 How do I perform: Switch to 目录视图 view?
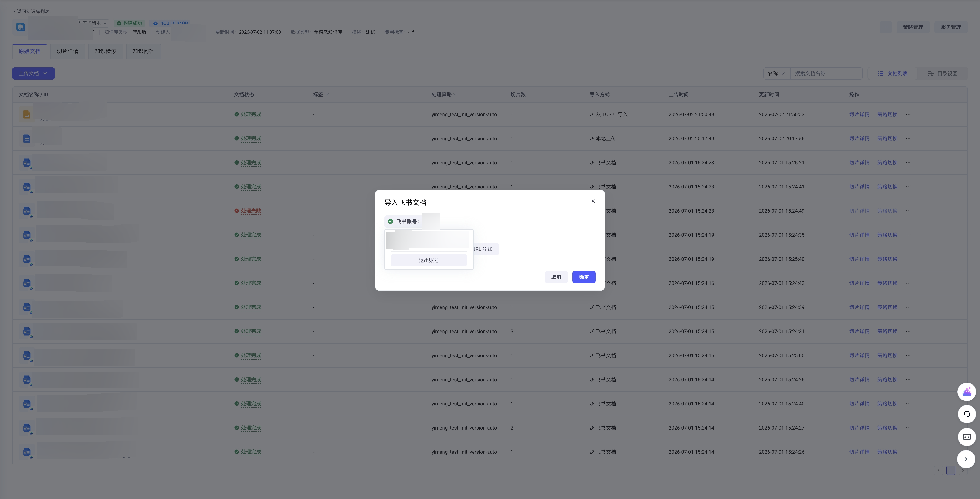(x=942, y=73)
